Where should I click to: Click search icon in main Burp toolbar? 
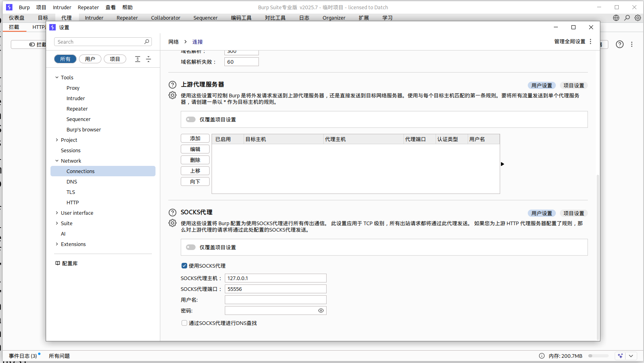[627, 18]
